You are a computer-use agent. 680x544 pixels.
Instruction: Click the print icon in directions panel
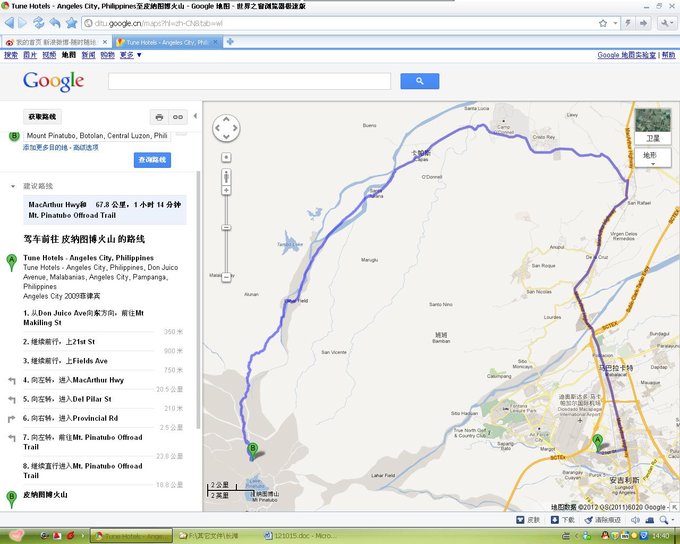[x=159, y=117]
